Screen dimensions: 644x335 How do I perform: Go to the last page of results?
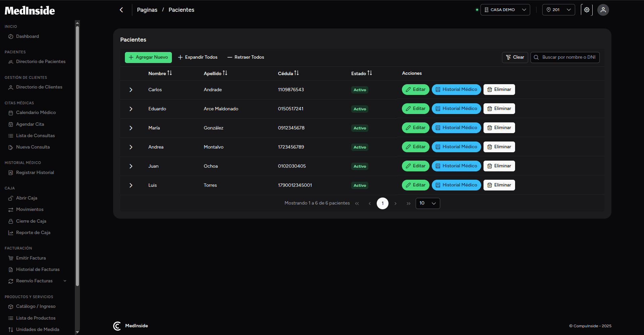pyautogui.click(x=408, y=204)
